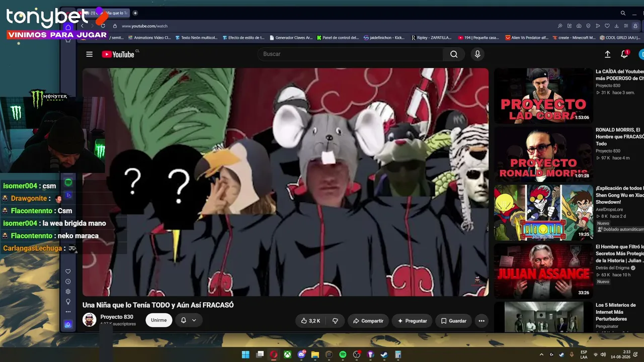Open Spotify from the Windows taskbar
This screenshot has width=644, height=362.
343,354
